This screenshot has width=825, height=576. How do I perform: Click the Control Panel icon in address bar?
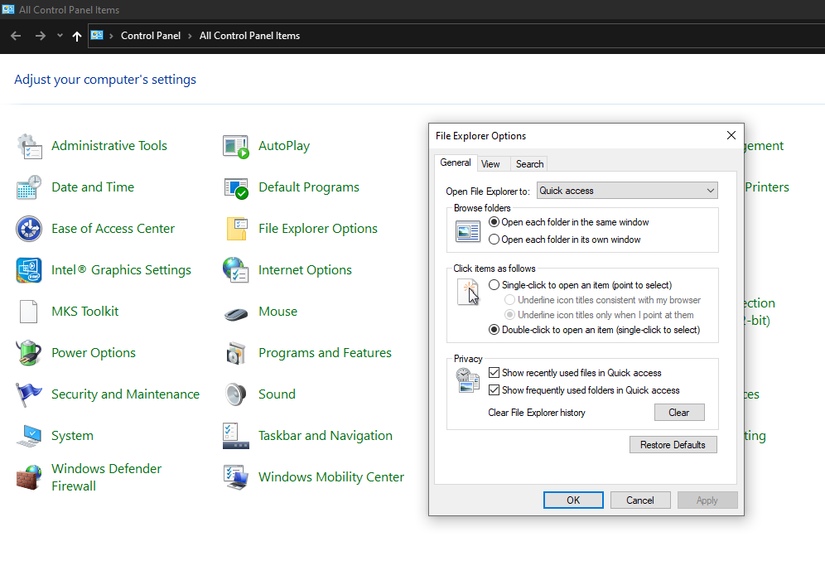coord(97,35)
